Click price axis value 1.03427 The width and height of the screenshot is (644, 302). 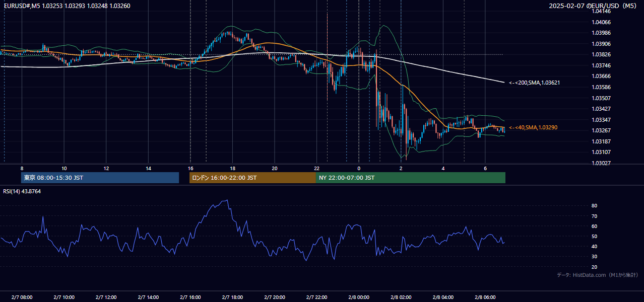click(602, 109)
